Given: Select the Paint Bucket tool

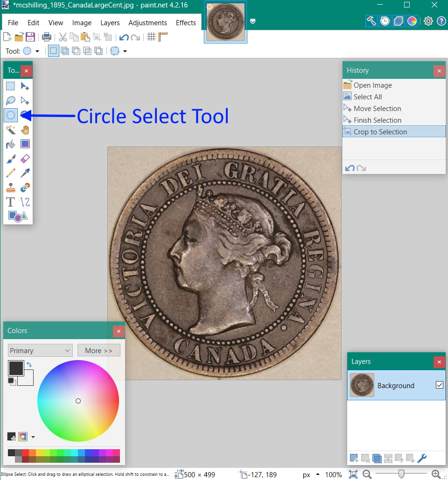Looking at the screenshot, I should coord(10,144).
